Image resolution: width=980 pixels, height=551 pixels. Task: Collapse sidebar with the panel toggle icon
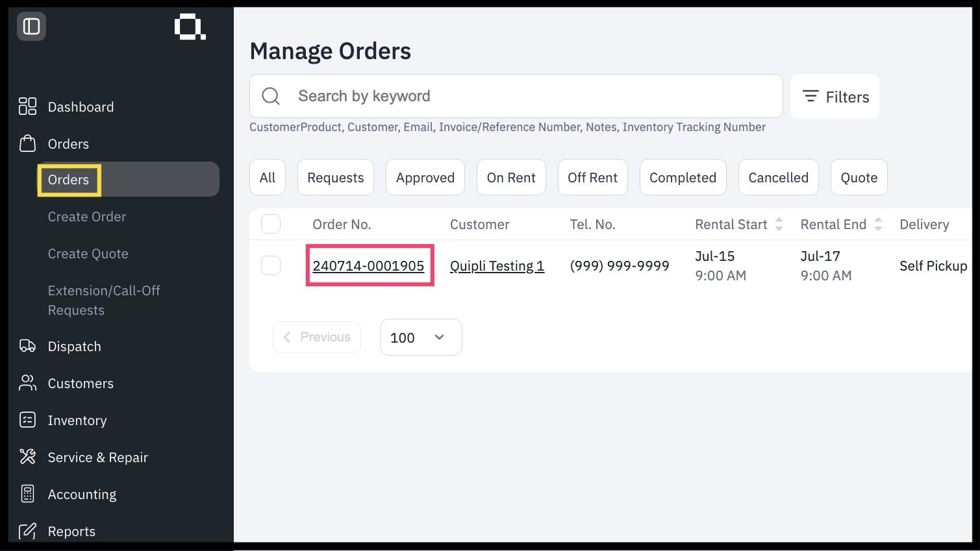point(31,27)
